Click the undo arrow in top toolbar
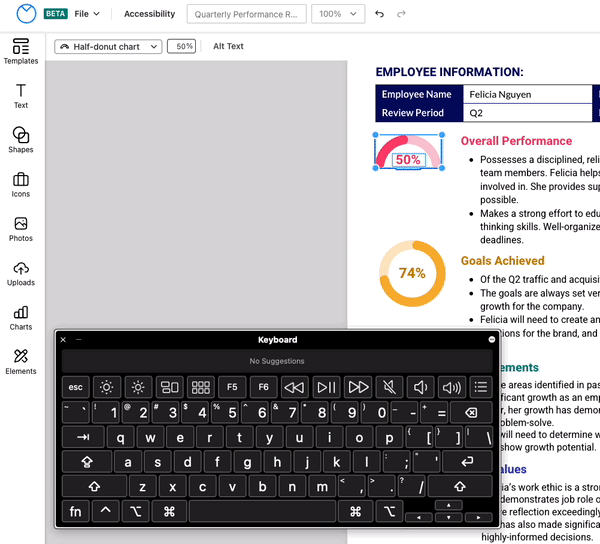The image size is (600, 544). pyautogui.click(x=379, y=15)
